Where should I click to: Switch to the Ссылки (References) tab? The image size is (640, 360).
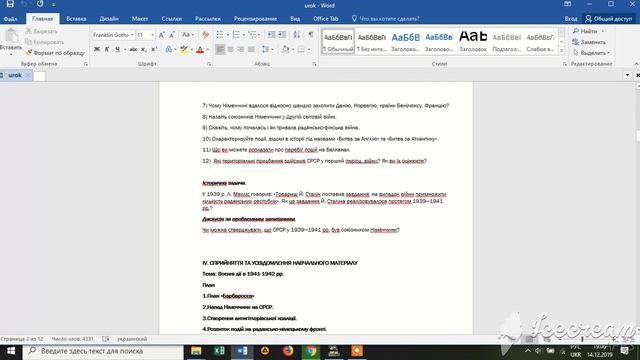(171, 19)
